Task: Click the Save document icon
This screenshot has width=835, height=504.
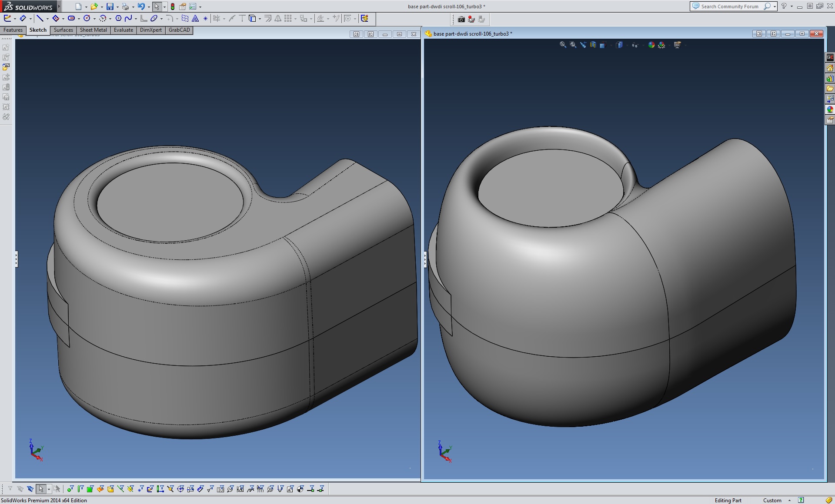Action: point(110,7)
